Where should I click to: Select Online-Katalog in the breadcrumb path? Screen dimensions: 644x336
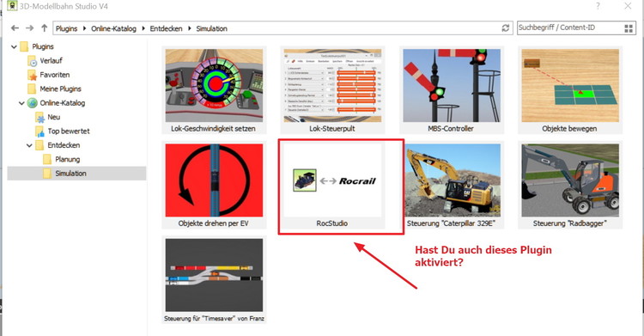coord(113,28)
